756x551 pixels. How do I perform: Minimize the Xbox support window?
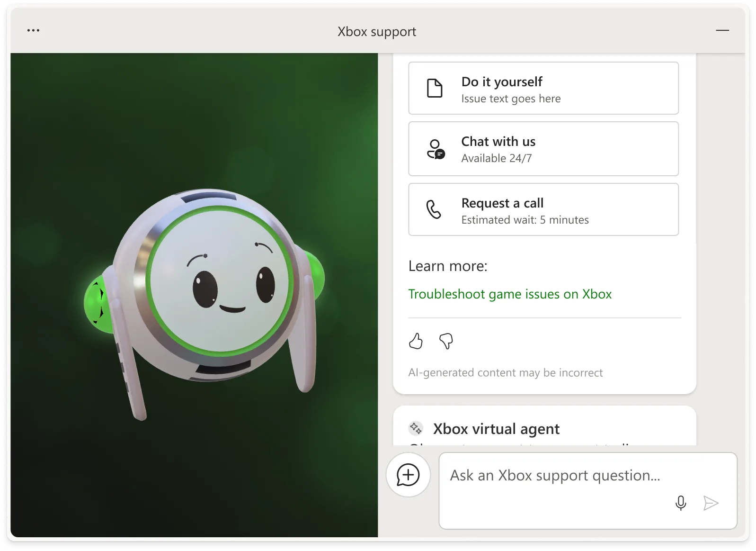pyautogui.click(x=722, y=31)
